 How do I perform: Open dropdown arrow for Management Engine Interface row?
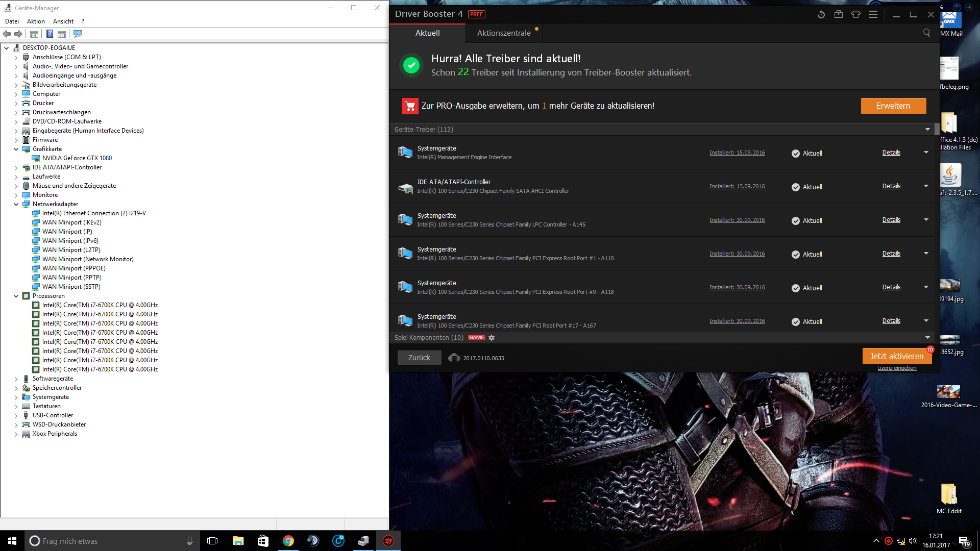pos(926,153)
